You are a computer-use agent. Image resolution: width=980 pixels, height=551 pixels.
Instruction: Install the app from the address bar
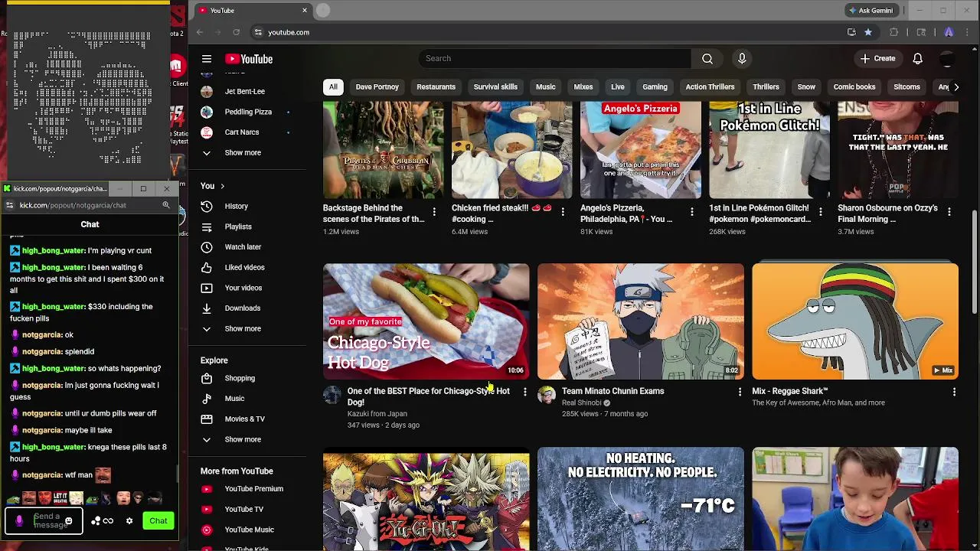851,32
